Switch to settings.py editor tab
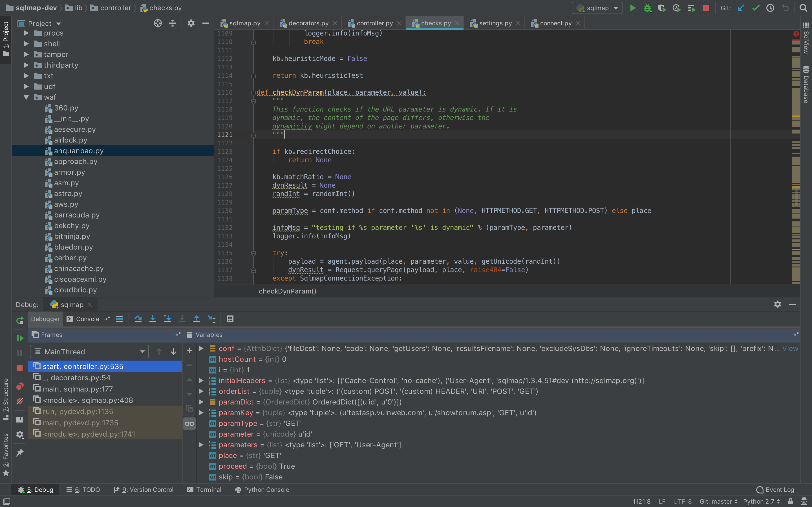This screenshot has height=507, width=812. pyautogui.click(x=495, y=23)
